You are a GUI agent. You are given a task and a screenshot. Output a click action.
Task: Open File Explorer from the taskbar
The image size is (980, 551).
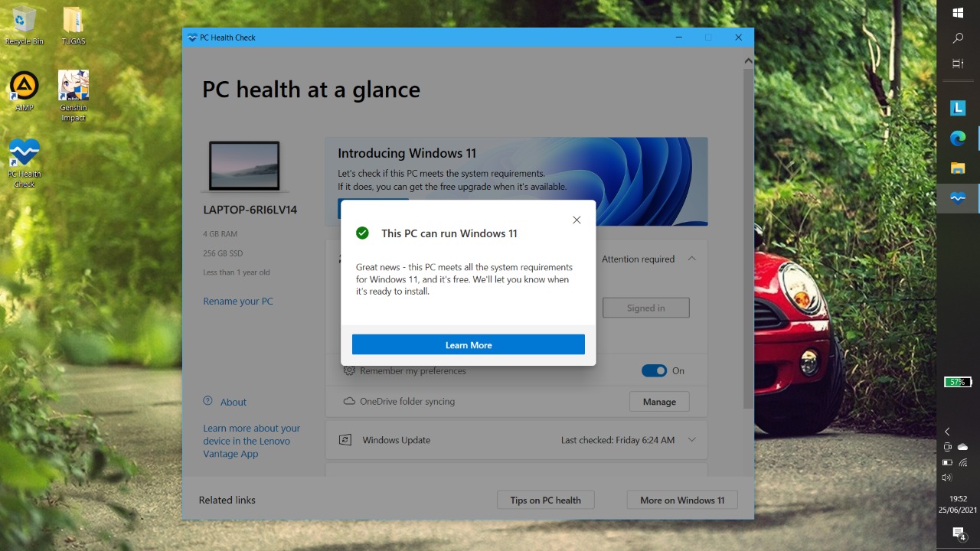tap(958, 168)
